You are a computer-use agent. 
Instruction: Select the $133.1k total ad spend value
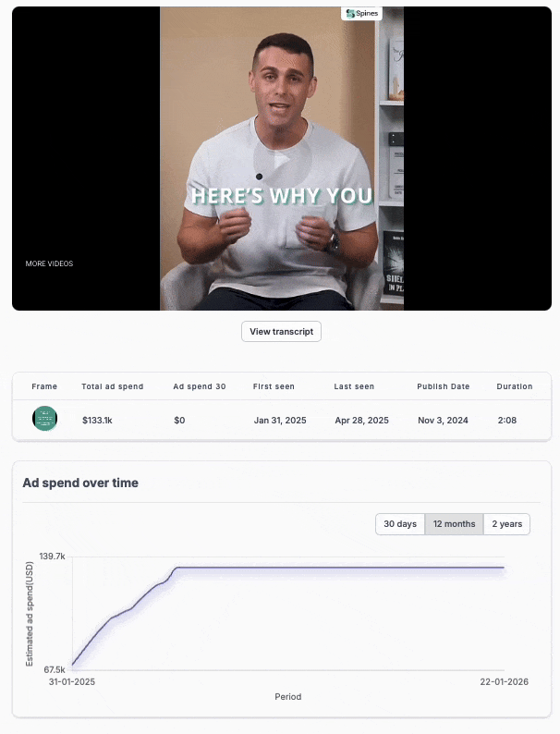pyautogui.click(x=97, y=421)
